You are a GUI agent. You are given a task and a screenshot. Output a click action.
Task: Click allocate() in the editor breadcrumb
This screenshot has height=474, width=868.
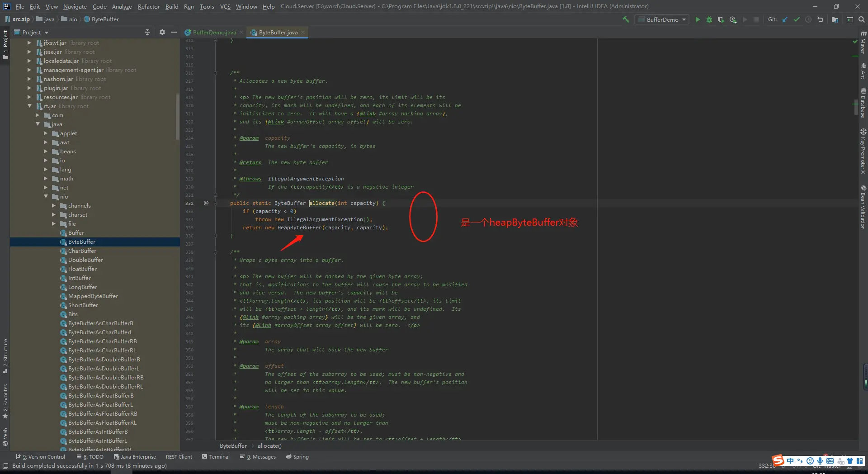pos(269,446)
